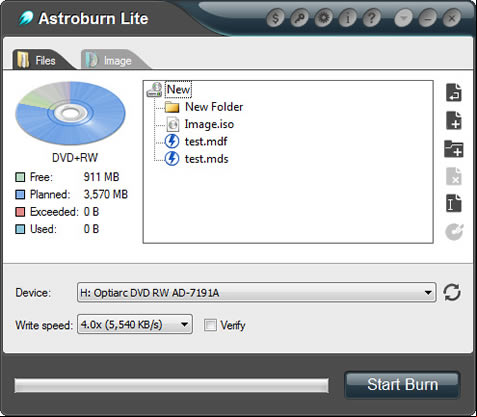The image size is (477, 417).
Task: Click the Start Burn button
Action: coord(402,385)
